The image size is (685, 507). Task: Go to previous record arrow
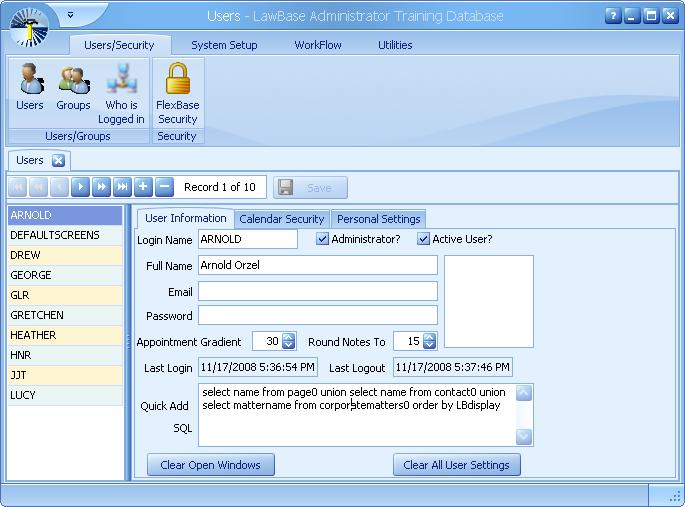click(59, 187)
